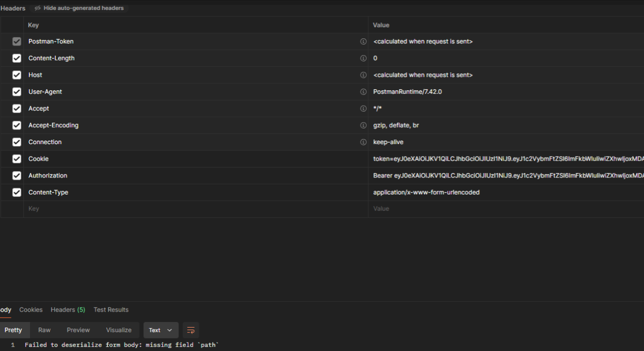Screen dimensions: 644x351
Task: Hide auto-generated headers
Action: click(x=79, y=8)
